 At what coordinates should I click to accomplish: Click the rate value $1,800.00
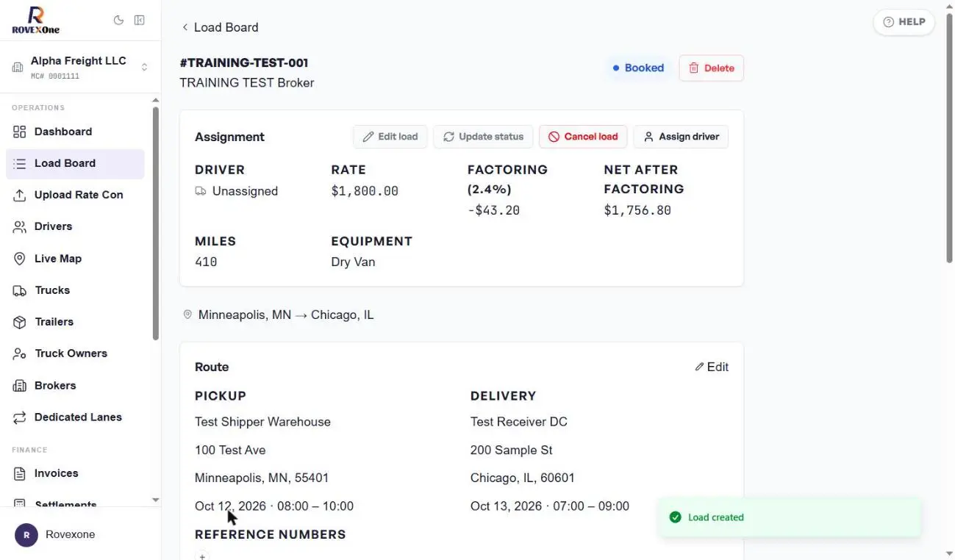pos(365,191)
